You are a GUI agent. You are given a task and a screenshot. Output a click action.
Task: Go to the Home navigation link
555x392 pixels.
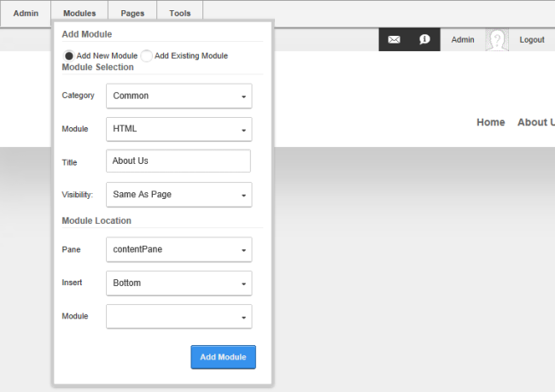pyautogui.click(x=491, y=122)
